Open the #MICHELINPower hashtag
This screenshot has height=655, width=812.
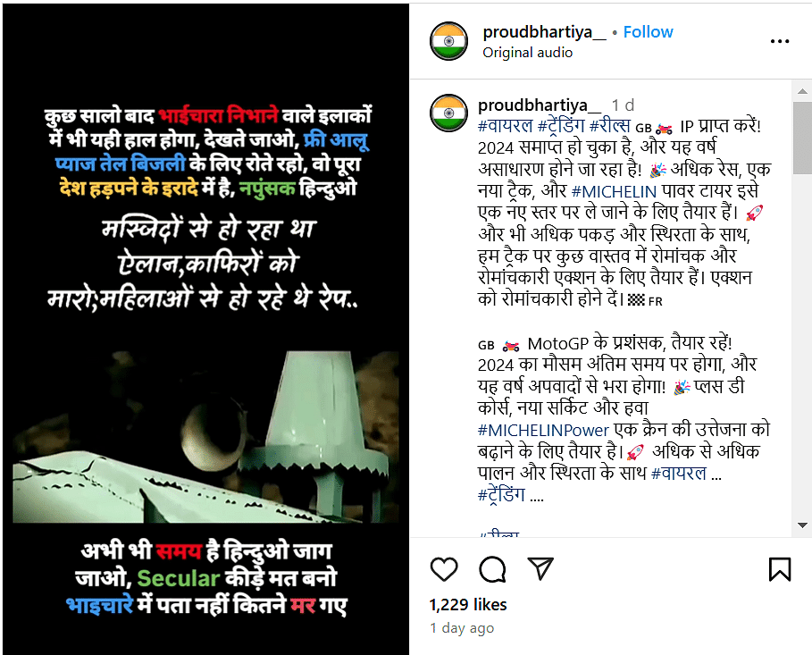pyautogui.click(x=543, y=430)
